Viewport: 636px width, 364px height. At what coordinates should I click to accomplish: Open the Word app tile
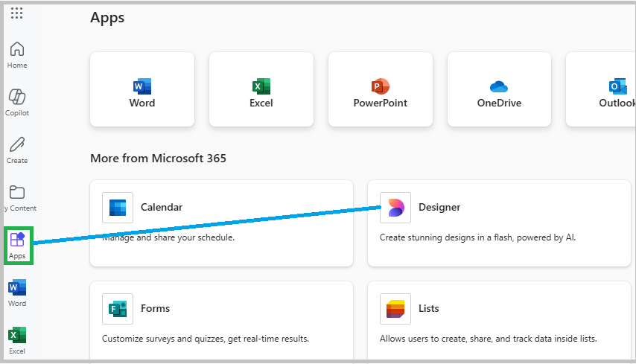coord(142,89)
